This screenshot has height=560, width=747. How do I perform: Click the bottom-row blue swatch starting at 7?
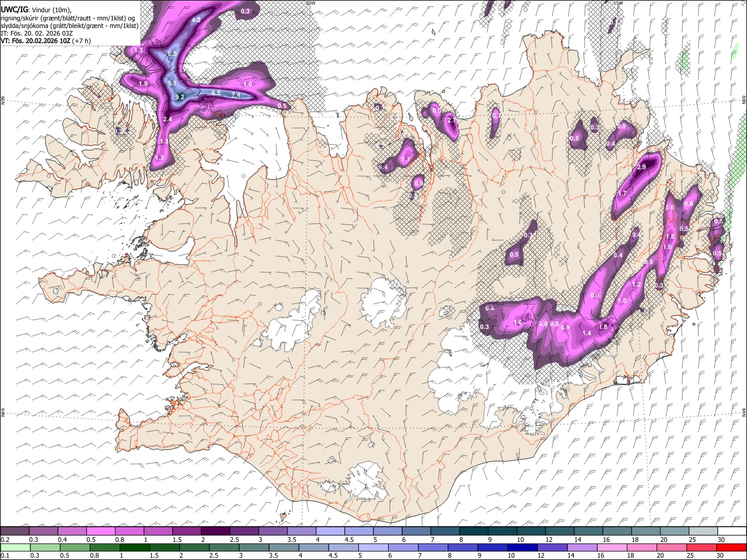pyautogui.click(x=434, y=547)
